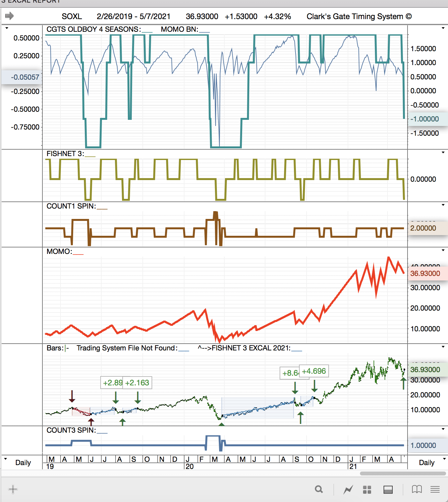Open the four-square grid layout icon
This screenshot has height=502, width=448.
point(367,490)
